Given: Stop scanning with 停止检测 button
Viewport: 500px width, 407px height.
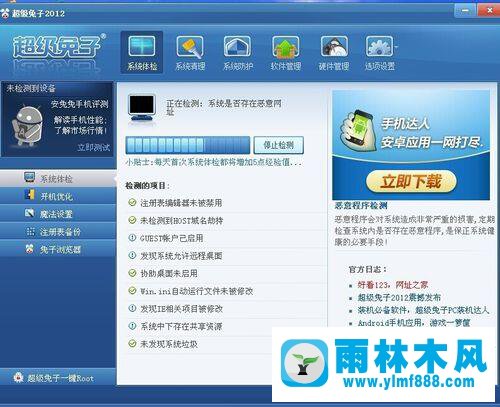Looking at the screenshot, I should pos(278,145).
